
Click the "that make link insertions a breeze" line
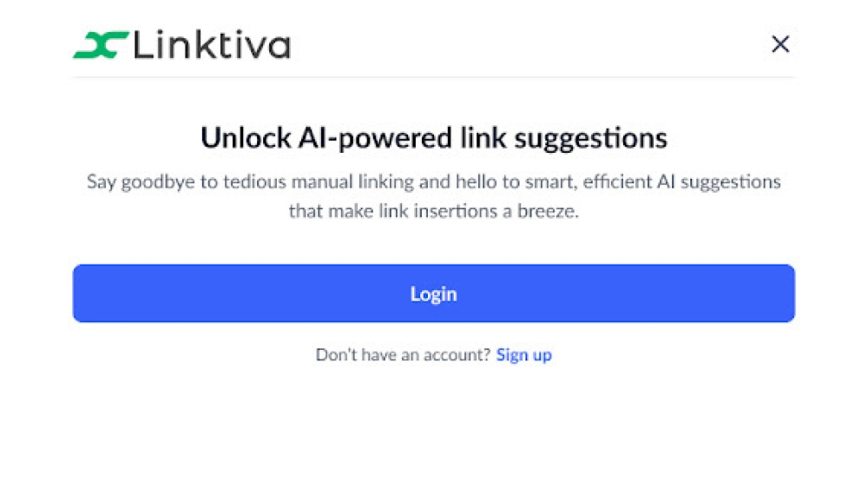point(433,210)
